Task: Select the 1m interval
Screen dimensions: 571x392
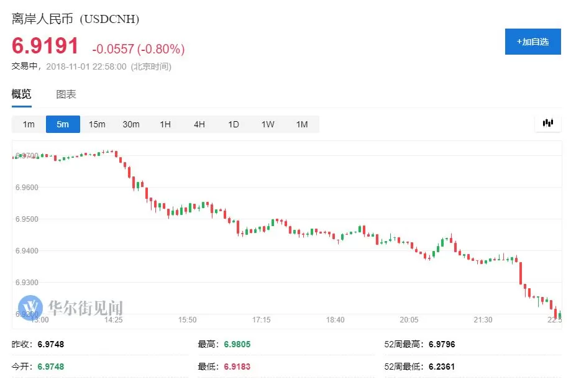Action: pyautogui.click(x=29, y=124)
